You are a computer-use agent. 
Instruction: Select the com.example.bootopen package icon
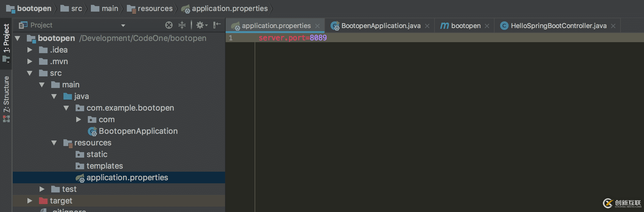(80, 108)
